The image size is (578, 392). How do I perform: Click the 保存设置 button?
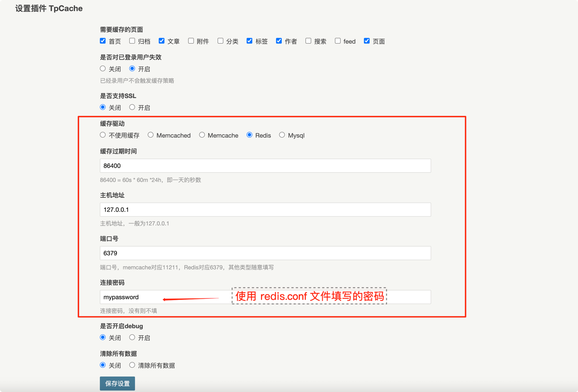point(117,384)
